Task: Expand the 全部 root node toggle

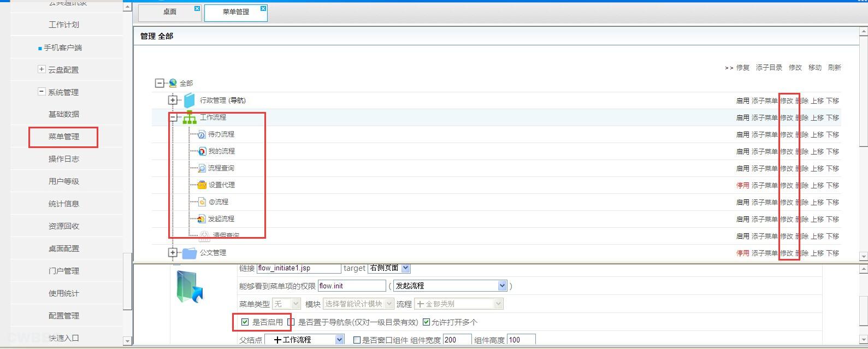Action: point(160,83)
